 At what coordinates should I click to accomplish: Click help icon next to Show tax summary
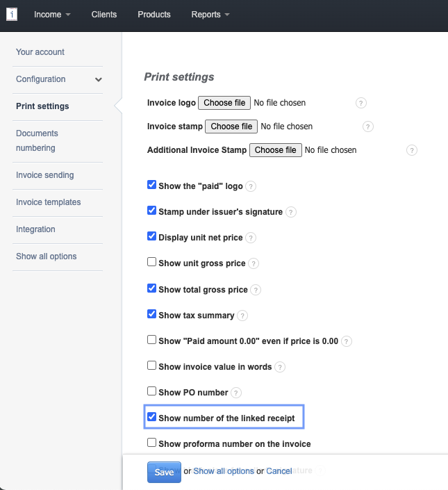(242, 316)
